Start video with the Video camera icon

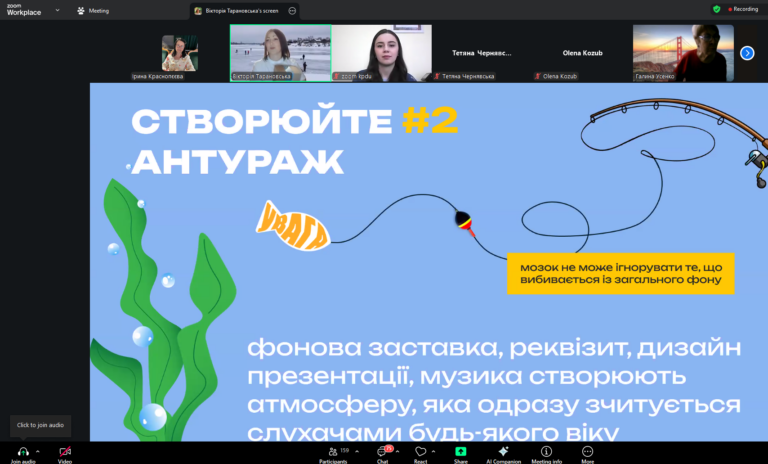coord(65,452)
